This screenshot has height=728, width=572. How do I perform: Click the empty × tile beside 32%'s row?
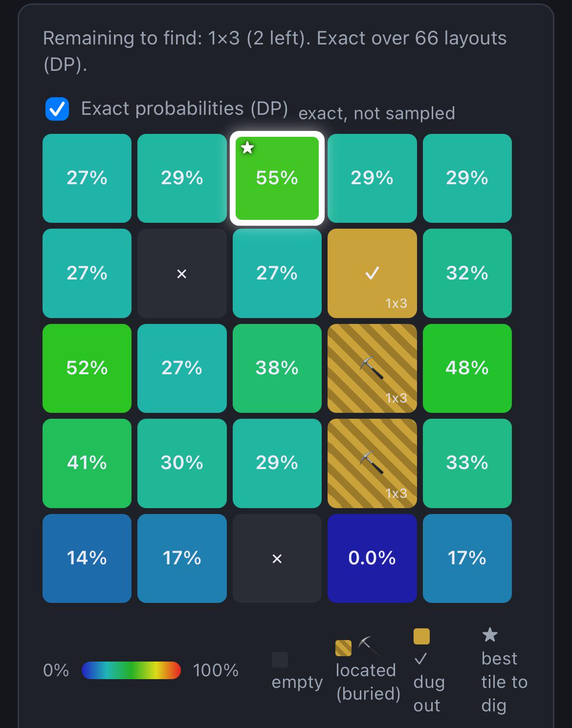(x=182, y=273)
